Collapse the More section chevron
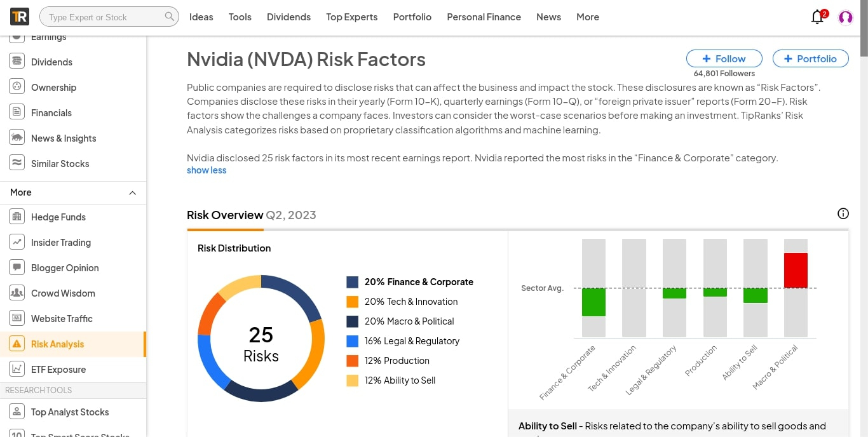The height and width of the screenshot is (437, 868). pos(132,192)
